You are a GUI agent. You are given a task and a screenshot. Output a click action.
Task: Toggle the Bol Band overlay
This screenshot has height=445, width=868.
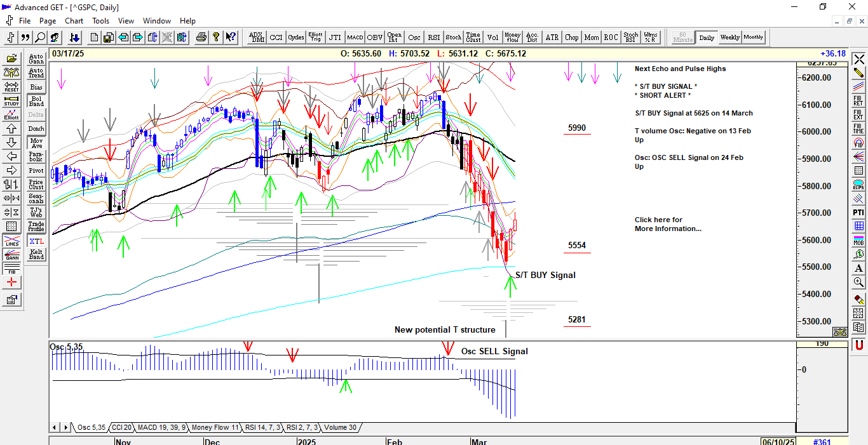tap(36, 101)
